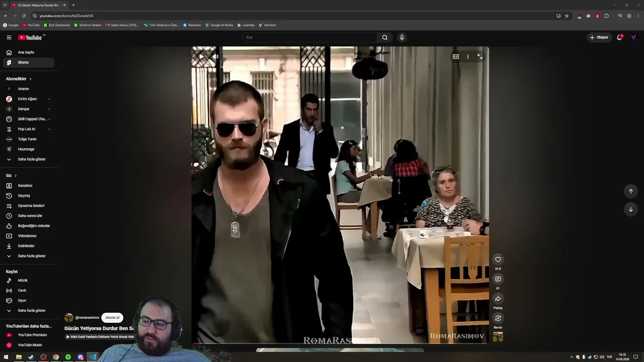
Task: Open Pop Lab AI channel
Action: (x=28, y=129)
